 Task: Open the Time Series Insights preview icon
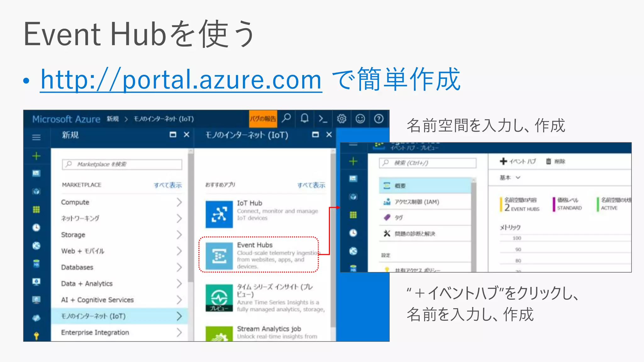[219, 298]
